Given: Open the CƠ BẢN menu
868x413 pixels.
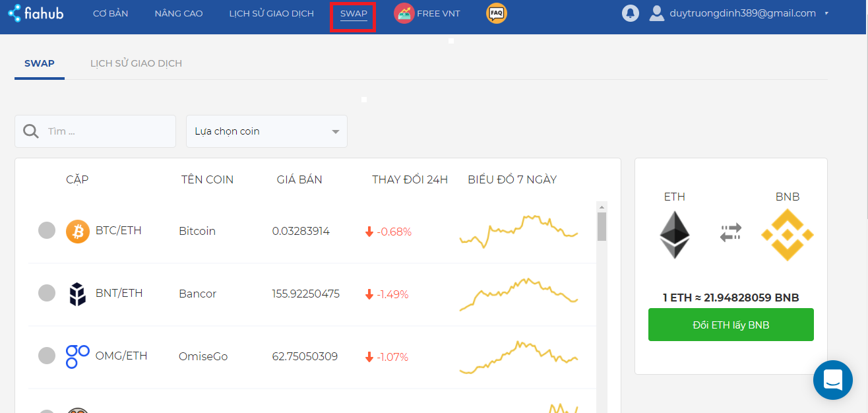Looking at the screenshot, I should pyautogui.click(x=110, y=13).
